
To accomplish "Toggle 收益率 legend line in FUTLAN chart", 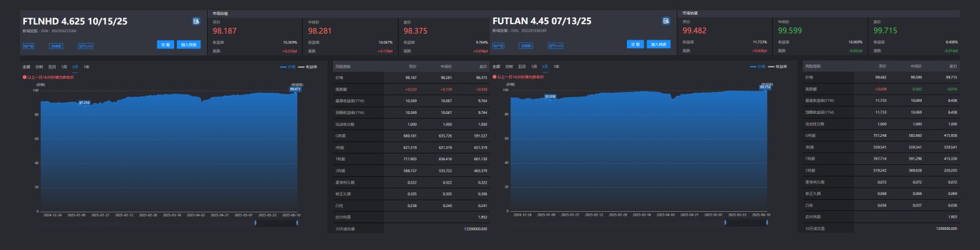I will click(x=777, y=66).
